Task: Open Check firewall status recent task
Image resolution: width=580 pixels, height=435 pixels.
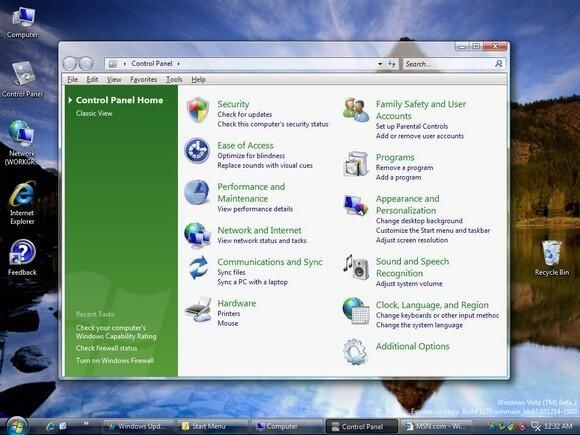Action: pos(107,348)
